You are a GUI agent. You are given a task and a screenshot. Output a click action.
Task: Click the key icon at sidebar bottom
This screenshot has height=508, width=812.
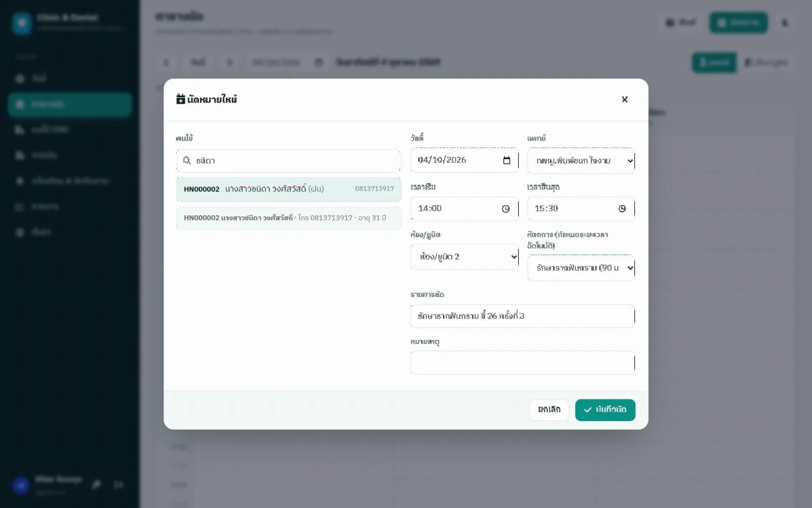(x=96, y=485)
